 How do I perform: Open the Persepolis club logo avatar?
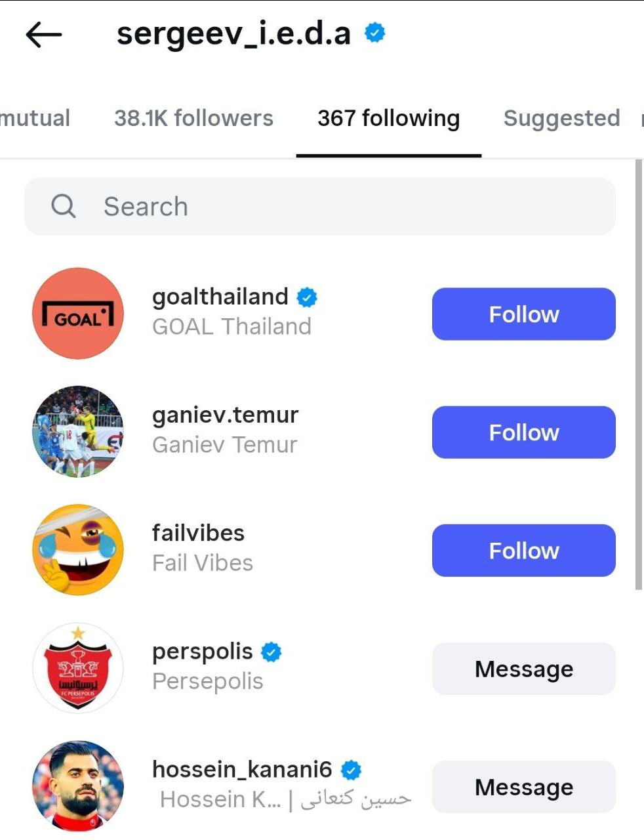78,668
